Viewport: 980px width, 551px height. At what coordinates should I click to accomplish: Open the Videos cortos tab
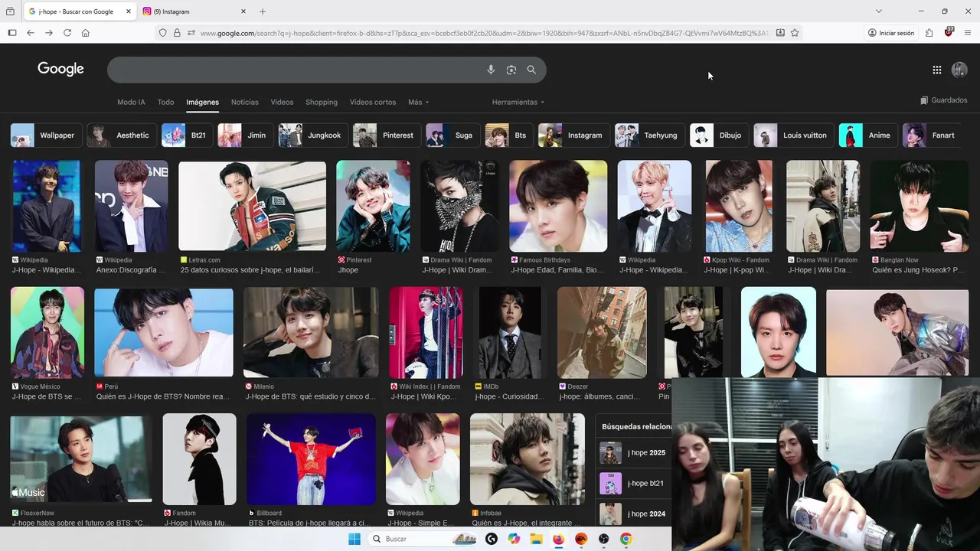point(373,102)
